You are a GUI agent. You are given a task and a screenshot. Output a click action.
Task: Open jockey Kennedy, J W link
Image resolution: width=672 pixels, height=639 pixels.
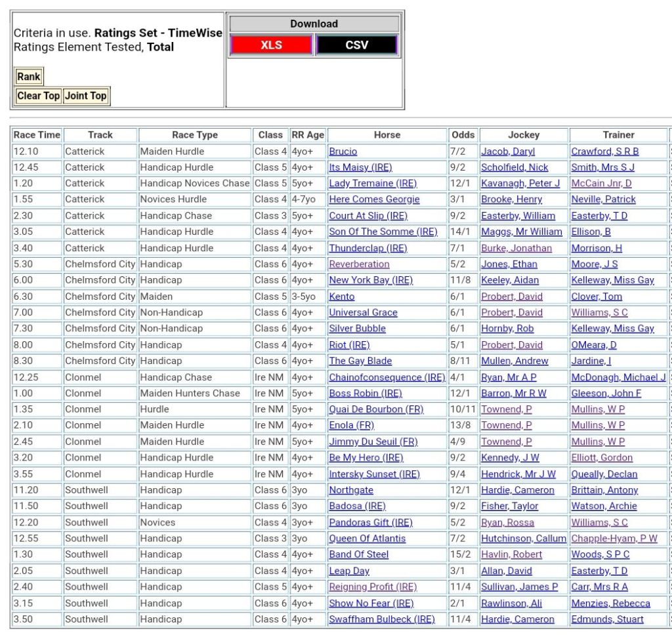coord(510,458)
